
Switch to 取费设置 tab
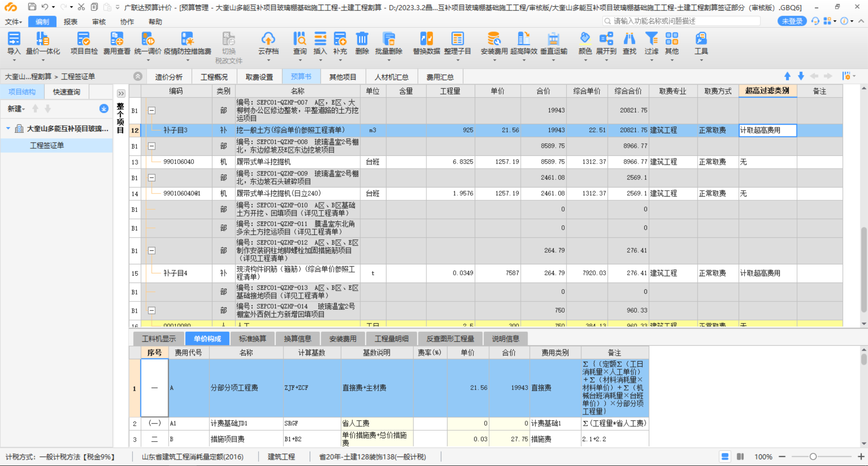[259, 77]
